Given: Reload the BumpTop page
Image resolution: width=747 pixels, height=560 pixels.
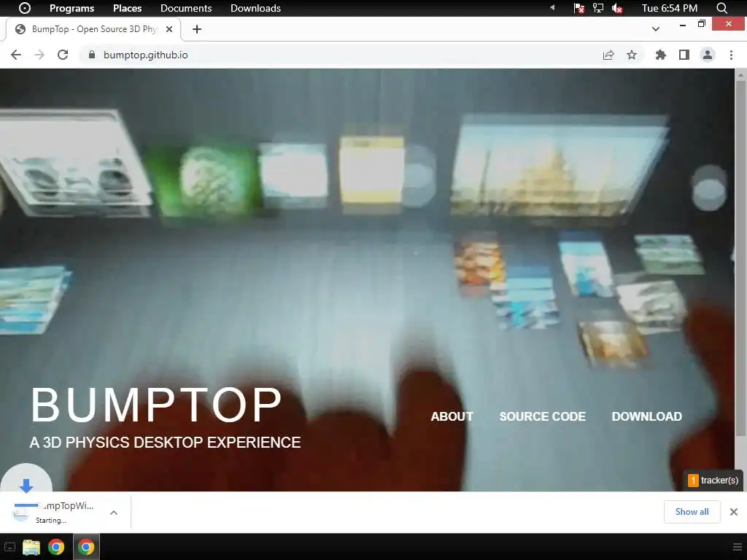Looking at the screenshot, I should coord(63,55).
